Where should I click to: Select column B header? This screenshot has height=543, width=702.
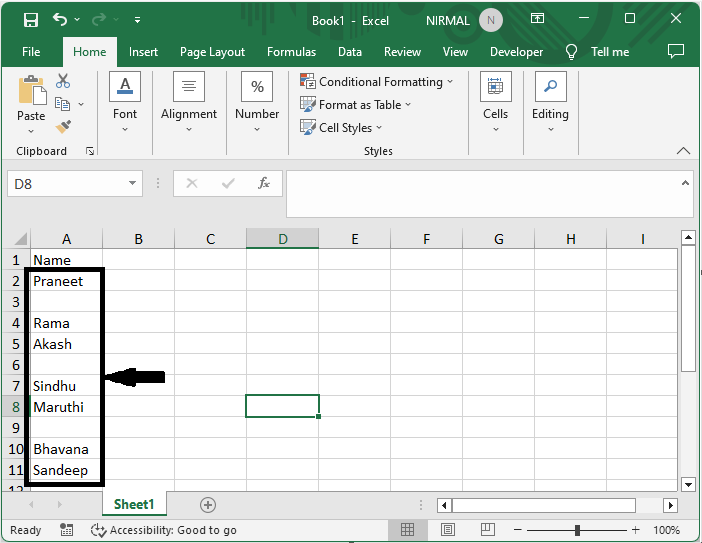tap(138, 239)
